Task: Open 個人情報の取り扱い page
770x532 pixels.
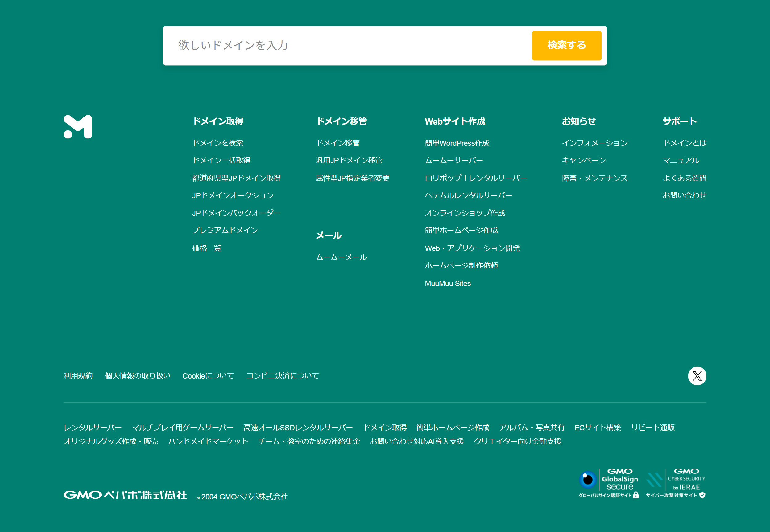Action: pos(138,376)
